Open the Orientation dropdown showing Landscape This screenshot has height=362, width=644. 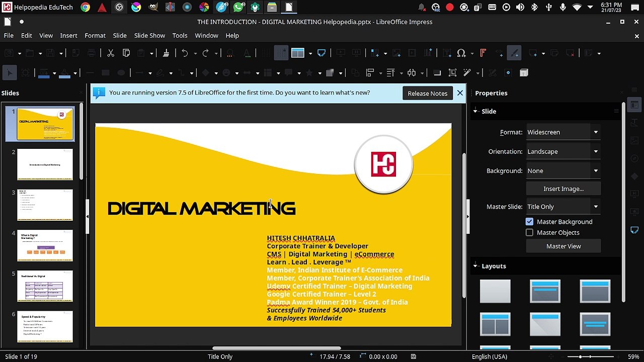(563, 151)
